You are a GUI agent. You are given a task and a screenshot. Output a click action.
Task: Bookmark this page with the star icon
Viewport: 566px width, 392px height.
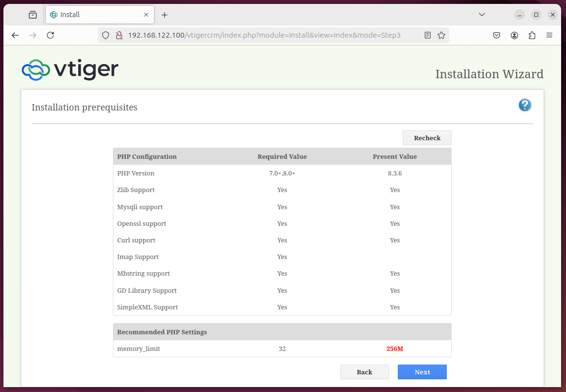pos(441,35)
